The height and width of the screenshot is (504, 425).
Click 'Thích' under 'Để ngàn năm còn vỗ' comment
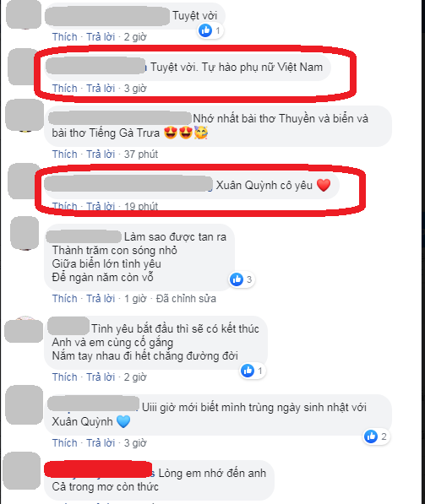point(65,298)
